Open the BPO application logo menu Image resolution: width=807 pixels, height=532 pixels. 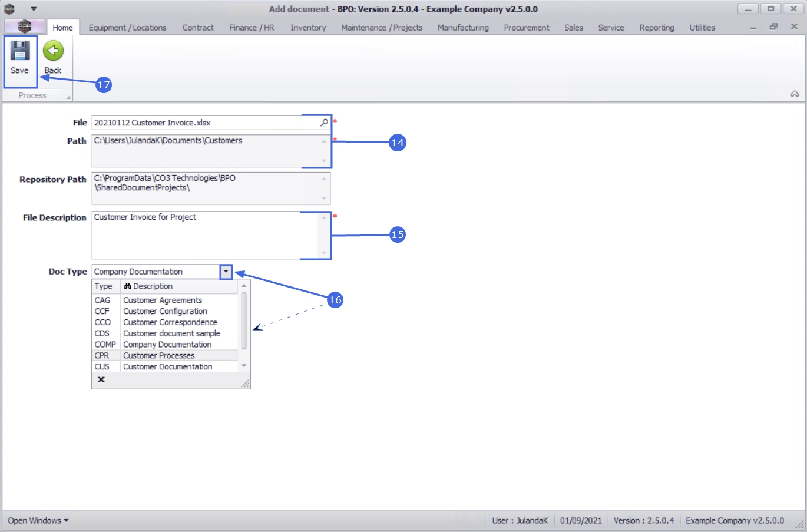(24, 27)
